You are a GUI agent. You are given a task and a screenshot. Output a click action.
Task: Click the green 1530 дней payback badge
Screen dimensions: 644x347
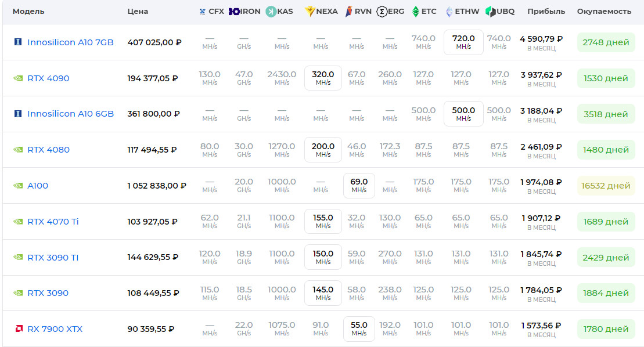pyautogui.click(x=605, y=78)
